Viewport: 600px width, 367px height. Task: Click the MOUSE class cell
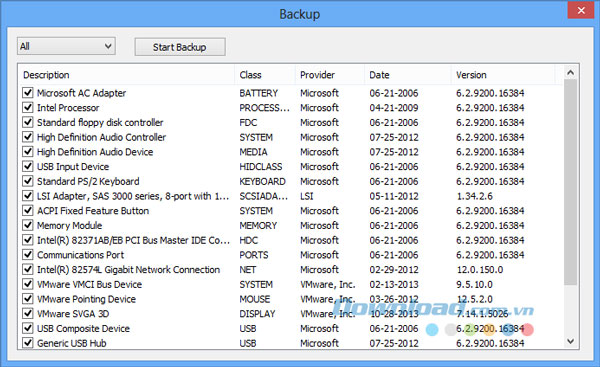click(255, 299)
